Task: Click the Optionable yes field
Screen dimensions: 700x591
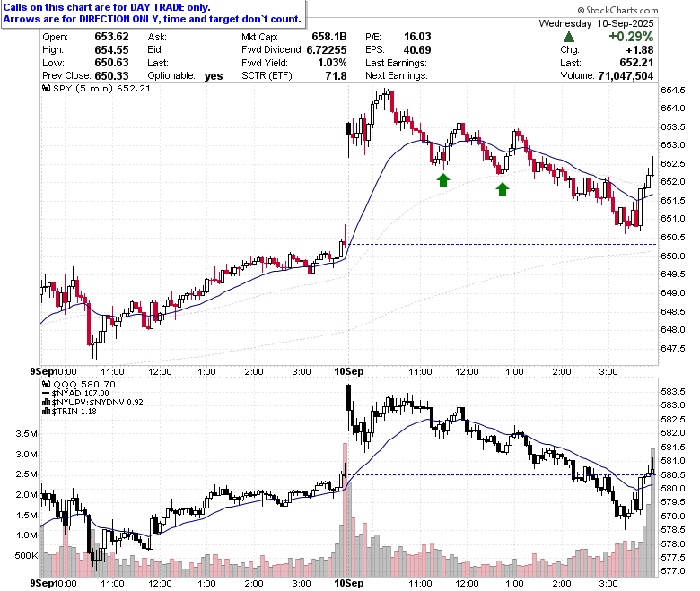Action: [x=185, y=76]
